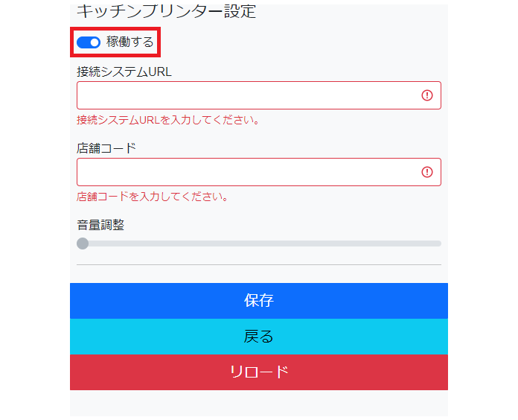Screen dimensions: 518x420
Task: Set 音量調整 slider to the middle
Action: (x=259, y=244)
